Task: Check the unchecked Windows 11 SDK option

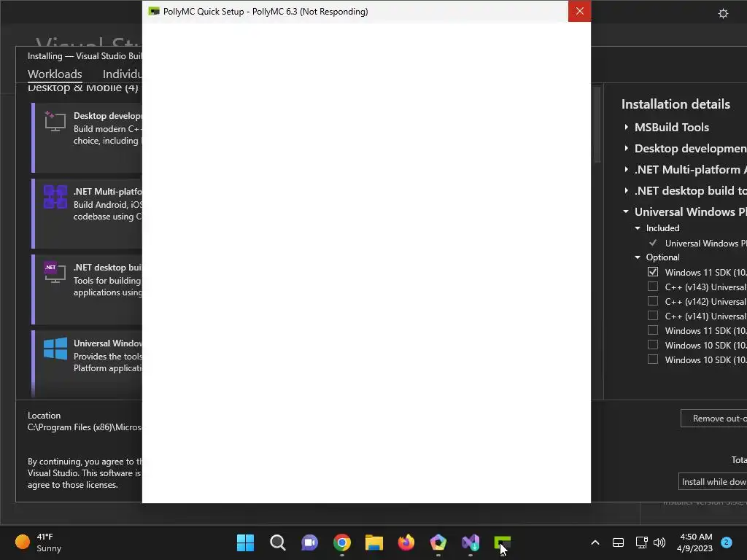Action: (x=653, y=330)
